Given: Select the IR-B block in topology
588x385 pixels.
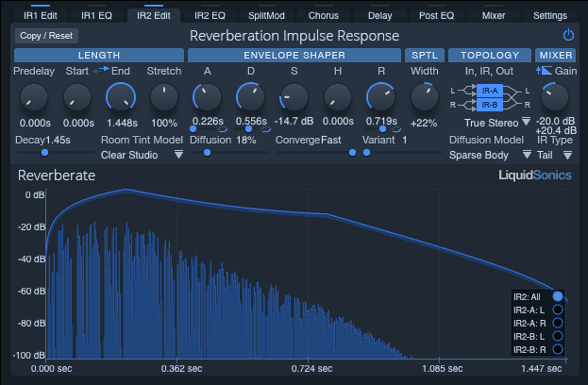Looking at the screenshot, I should coord(490,105).
